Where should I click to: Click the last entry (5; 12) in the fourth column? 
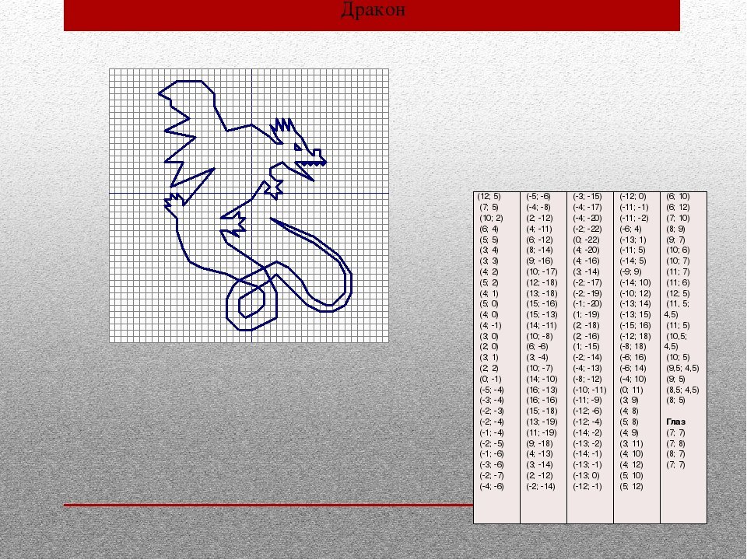(x=630, y=486)
